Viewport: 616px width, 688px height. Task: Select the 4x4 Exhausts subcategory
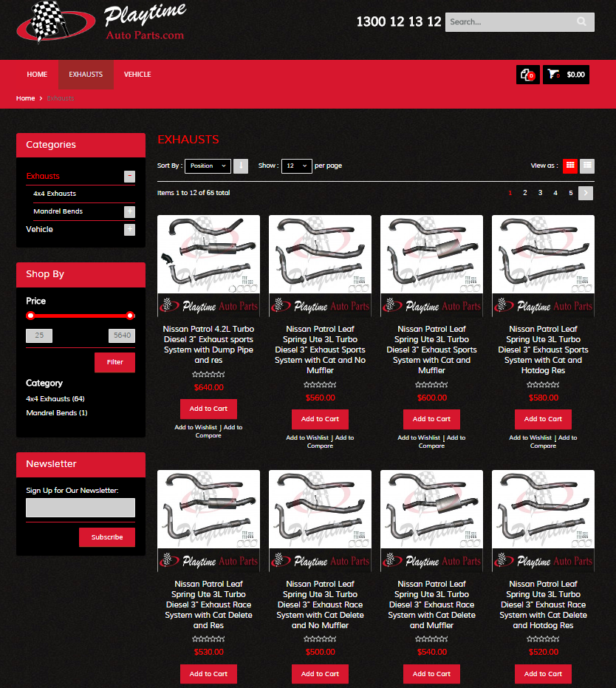tap(55, 194)
